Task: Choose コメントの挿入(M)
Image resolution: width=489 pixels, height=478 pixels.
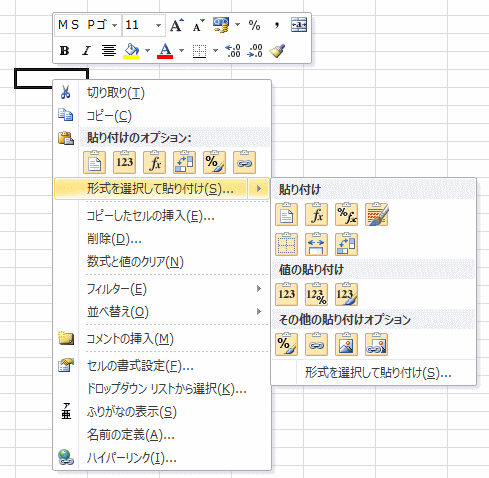Action: coord(162,339)
